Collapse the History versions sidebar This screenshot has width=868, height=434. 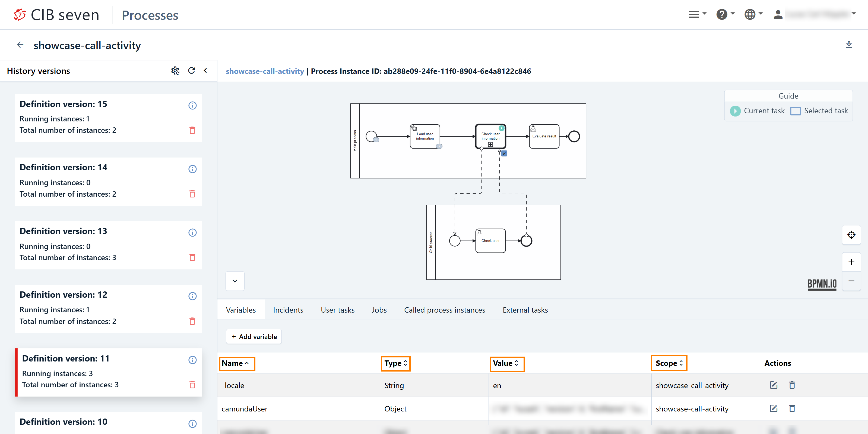[205, 71]
